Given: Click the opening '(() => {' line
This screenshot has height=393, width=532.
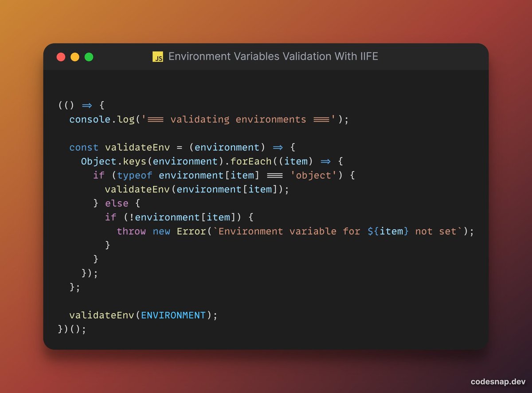Looking at the screenshot, I should click(x=81, y=105).
